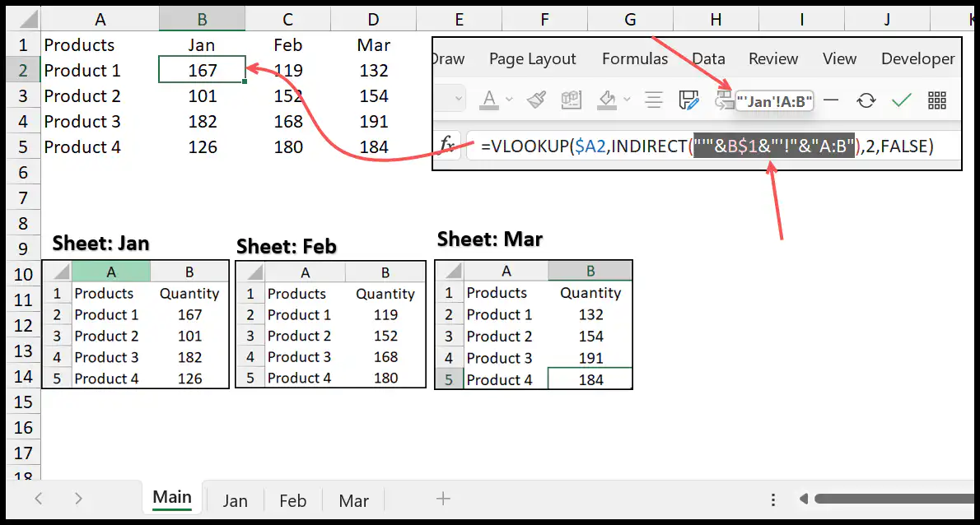Click the three-dot sheet options handle
The width and height of the screenshot is (980, 525).
pos(773,499)
